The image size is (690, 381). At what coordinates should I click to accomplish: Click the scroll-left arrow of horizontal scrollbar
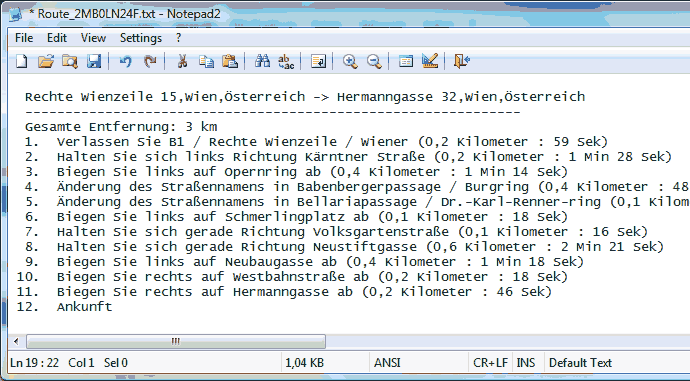tap(16, 341)
